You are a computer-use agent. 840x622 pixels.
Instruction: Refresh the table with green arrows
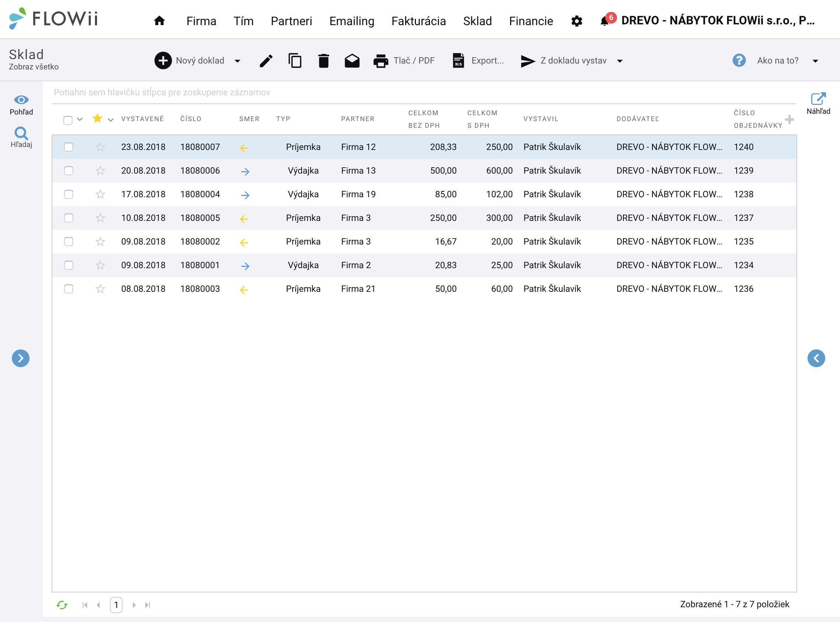pos(62,605)
